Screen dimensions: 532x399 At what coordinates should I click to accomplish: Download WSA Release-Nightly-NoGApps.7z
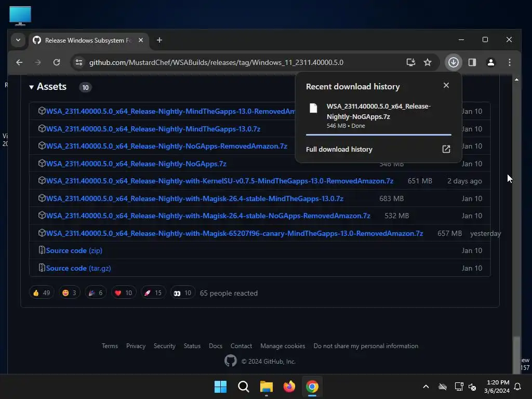click(x=136, y=164)
